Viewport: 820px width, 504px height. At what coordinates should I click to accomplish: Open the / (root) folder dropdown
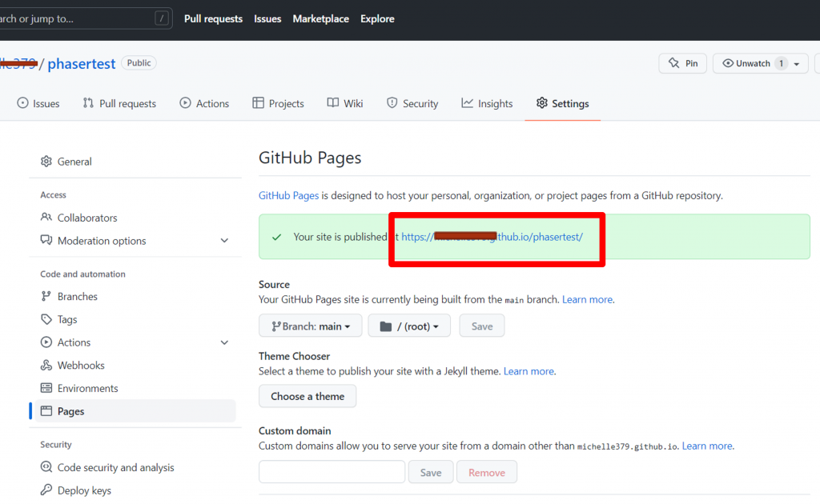tap(409, 326)
